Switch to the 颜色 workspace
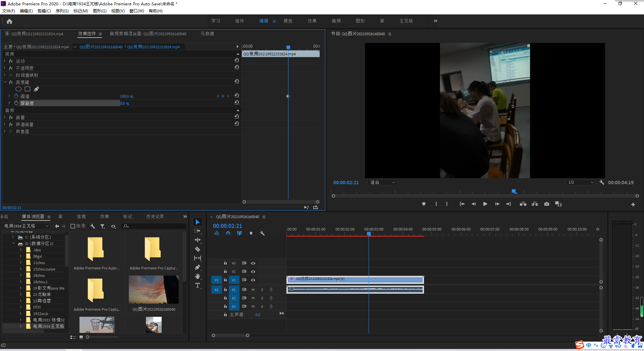 [288, 21]
